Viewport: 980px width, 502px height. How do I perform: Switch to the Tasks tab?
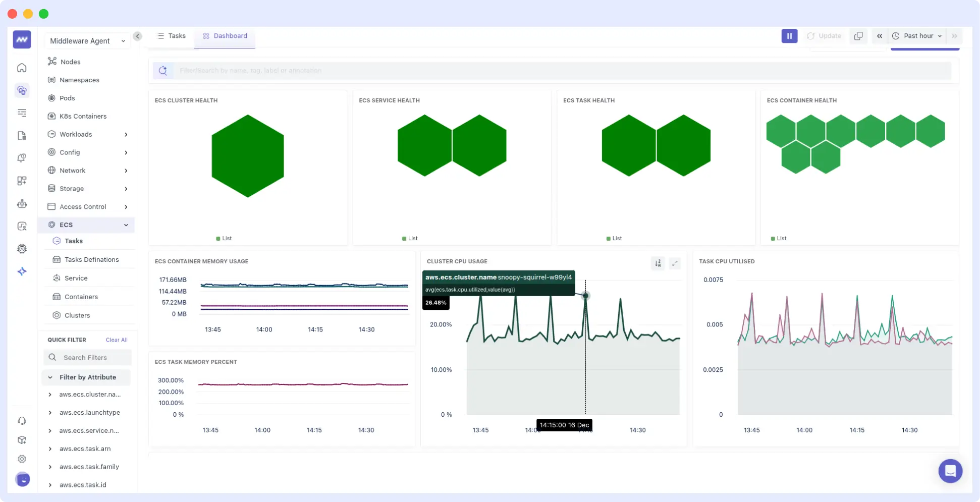[x=172, y=36]
